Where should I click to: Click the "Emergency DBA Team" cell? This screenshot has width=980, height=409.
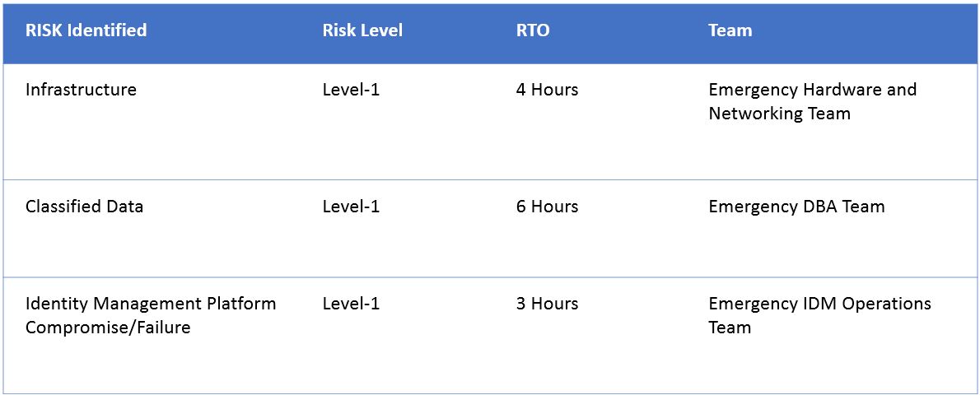coord(796,207)
